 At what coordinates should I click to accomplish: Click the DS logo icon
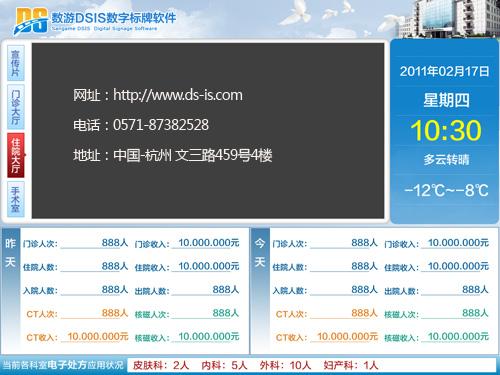click(x=31, y=21)
